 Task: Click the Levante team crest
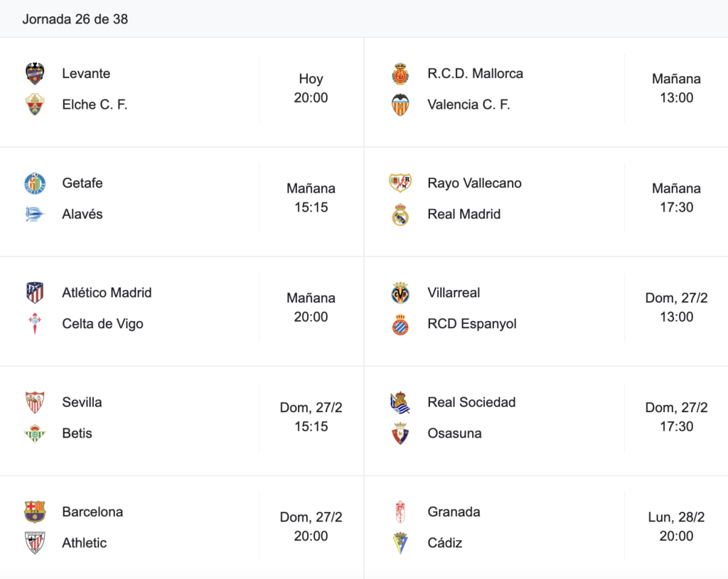point(35,73)
